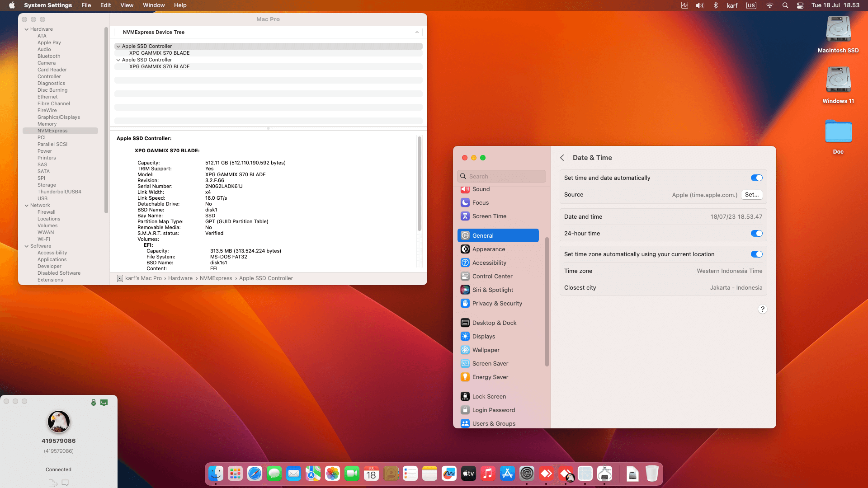Screen dimensions: 868x488
Task: Launch Safari from the Dock
Action: pyautogui.click(x=255, y=474)
